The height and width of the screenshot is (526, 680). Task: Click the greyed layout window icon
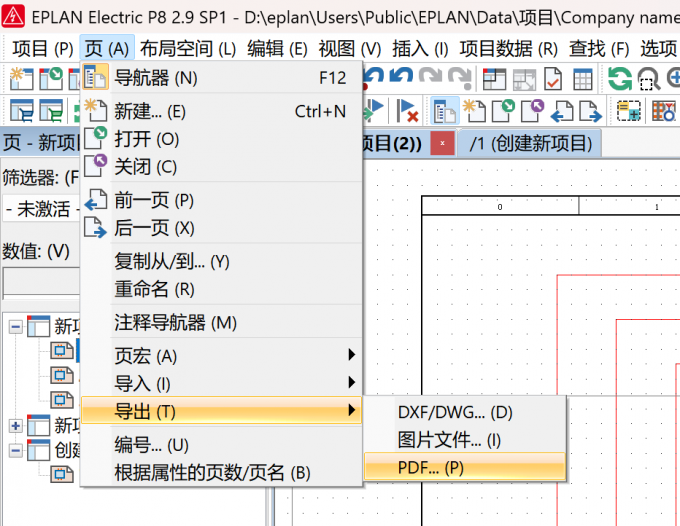(524, 79)
